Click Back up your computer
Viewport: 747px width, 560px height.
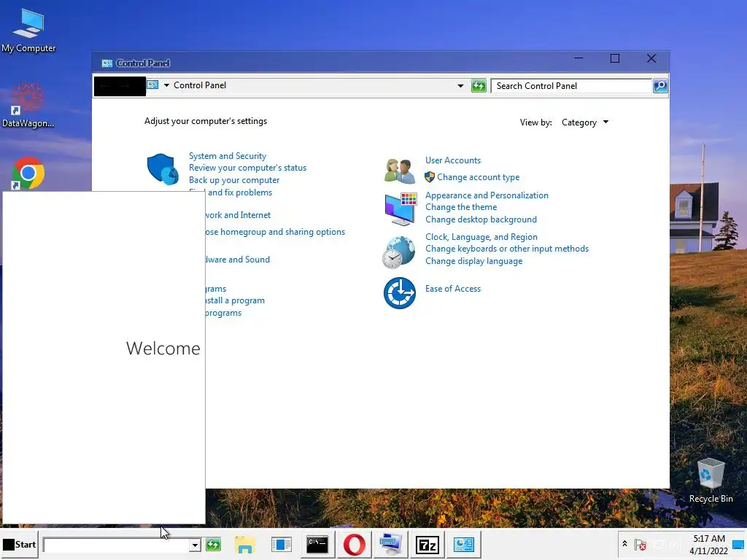pyautogui.click(x=234, y=180)
